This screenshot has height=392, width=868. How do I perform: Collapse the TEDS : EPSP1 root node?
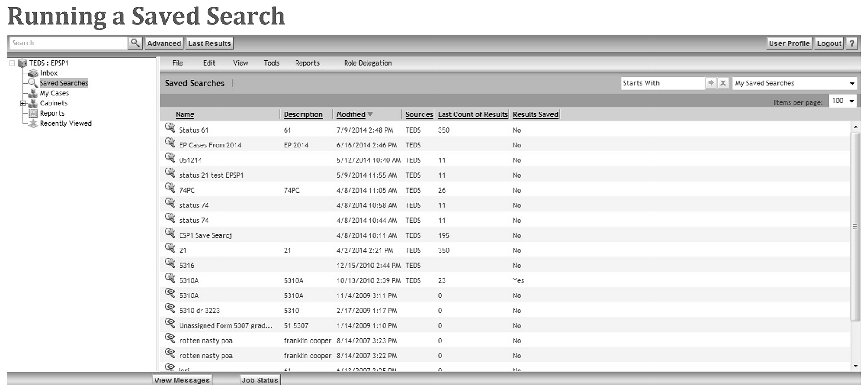(x=12, y=63)
